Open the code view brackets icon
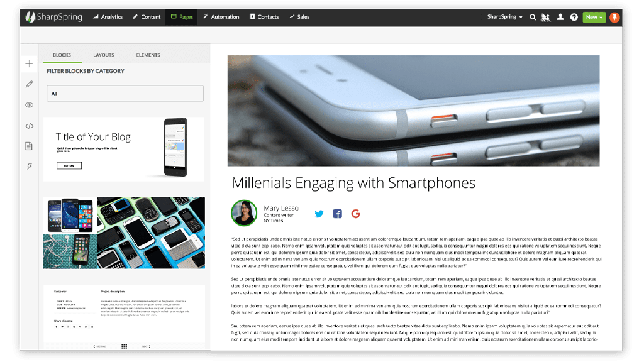 pos(29,126)
